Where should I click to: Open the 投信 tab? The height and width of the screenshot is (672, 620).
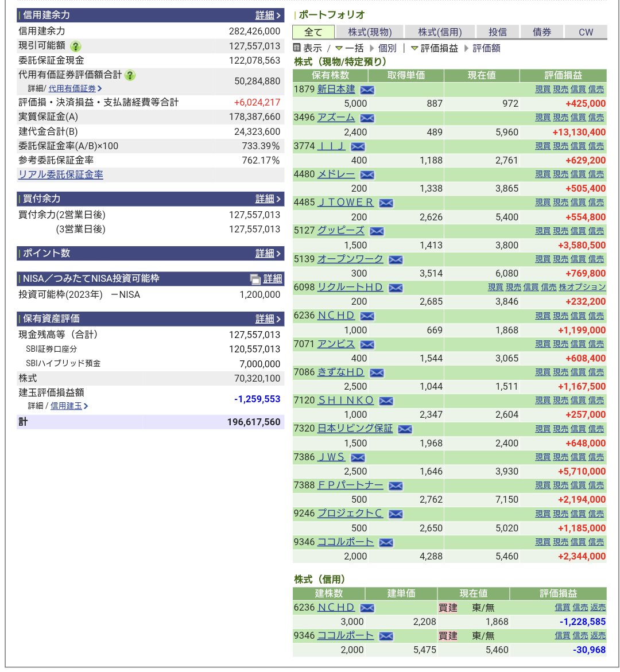(x=497, y=32)
